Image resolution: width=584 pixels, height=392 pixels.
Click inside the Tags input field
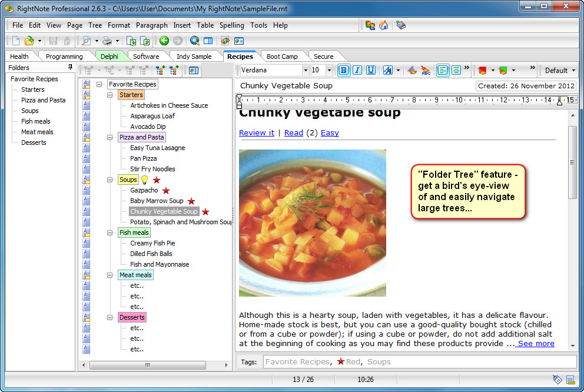tap(420, 361)
